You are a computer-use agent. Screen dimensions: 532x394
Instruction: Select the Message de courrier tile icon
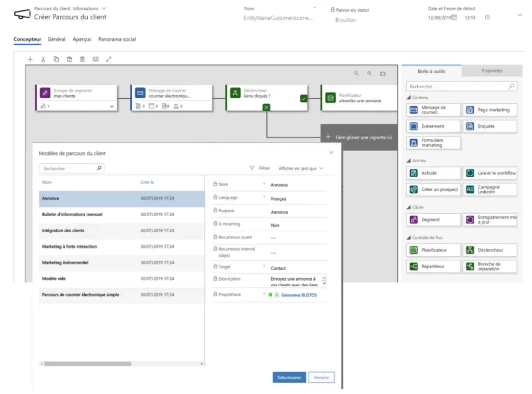tap(140, 93)
